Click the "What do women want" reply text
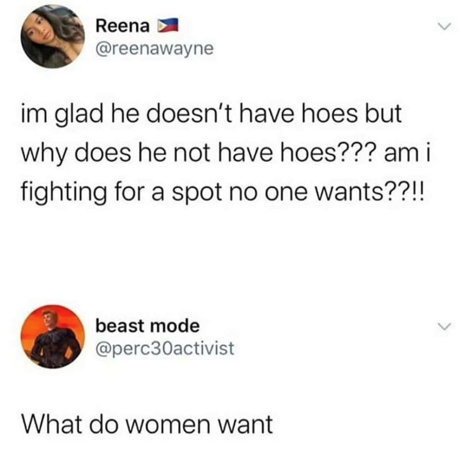The width and height of the screenshot is (476, 461). (147, 424)
